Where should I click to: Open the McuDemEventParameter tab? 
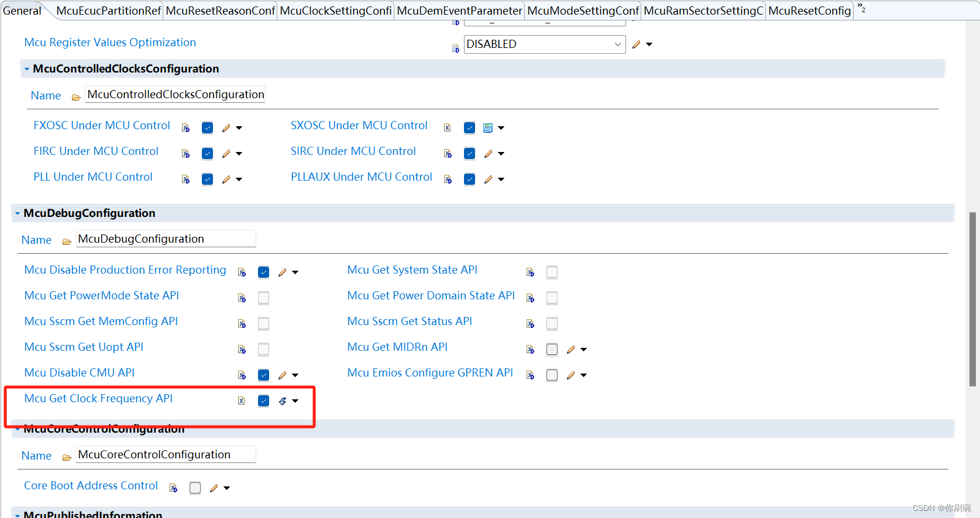459,11
